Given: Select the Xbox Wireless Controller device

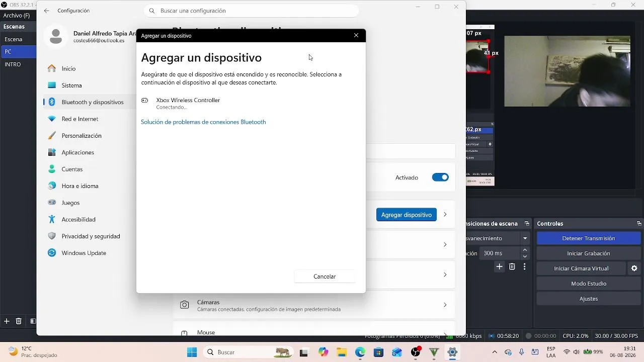Looking at the screenshot, I should click(251, 103).
